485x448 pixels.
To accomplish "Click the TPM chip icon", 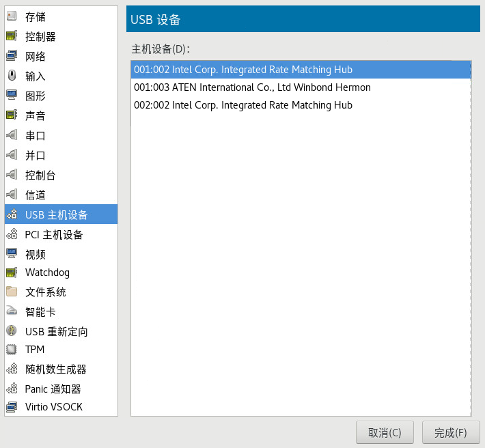I will [x=12, y=350].
